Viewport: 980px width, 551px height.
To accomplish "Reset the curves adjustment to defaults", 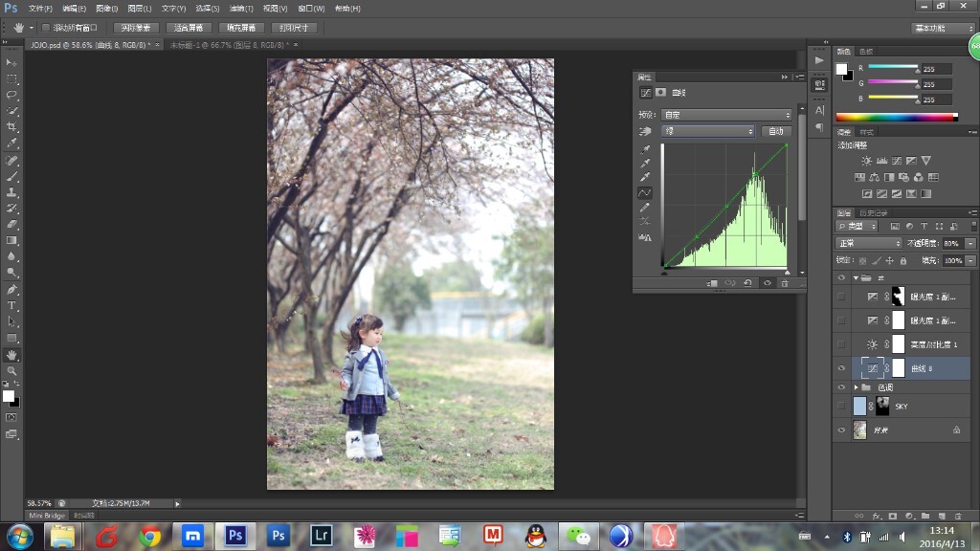I will click(x=747, y=283).
